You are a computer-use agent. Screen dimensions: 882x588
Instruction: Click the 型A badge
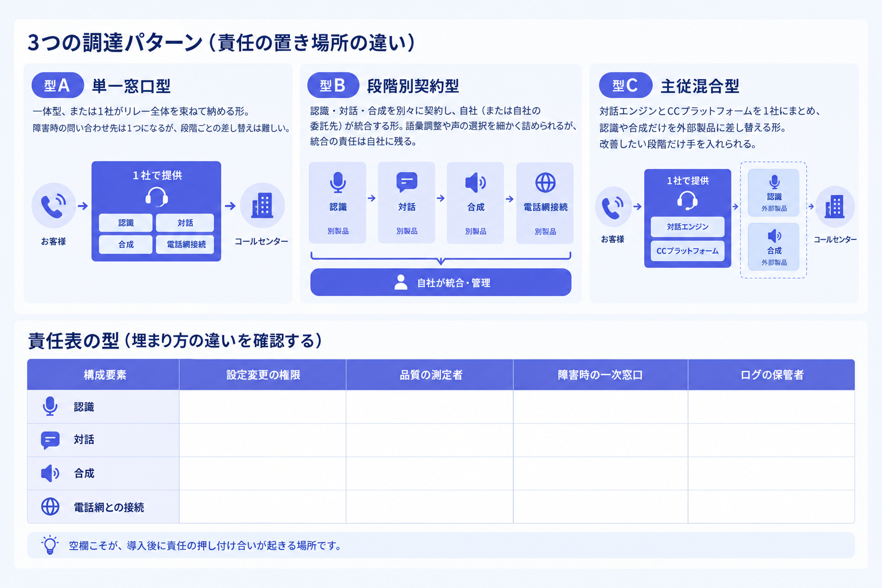[x=57, y=86]
